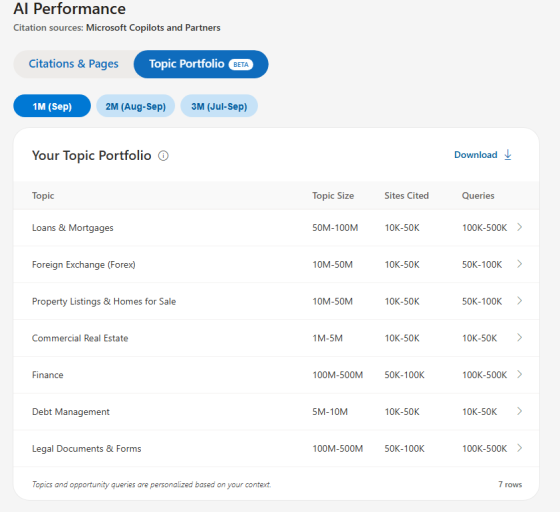Open the Legal Documents & Forms topic
This screenshot has height=512, width=560.
tap(86, 448)
